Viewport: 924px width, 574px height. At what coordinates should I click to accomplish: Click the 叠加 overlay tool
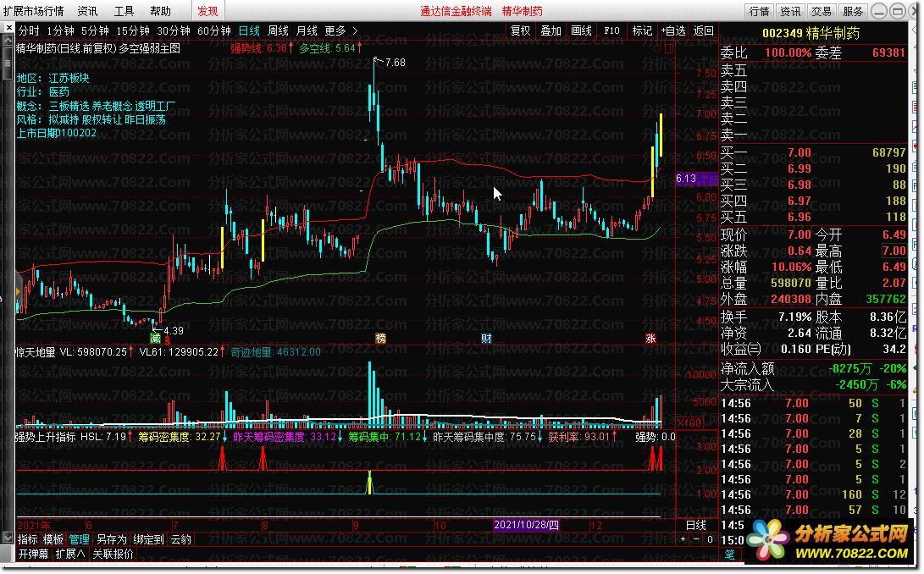[x=551, y=30]
